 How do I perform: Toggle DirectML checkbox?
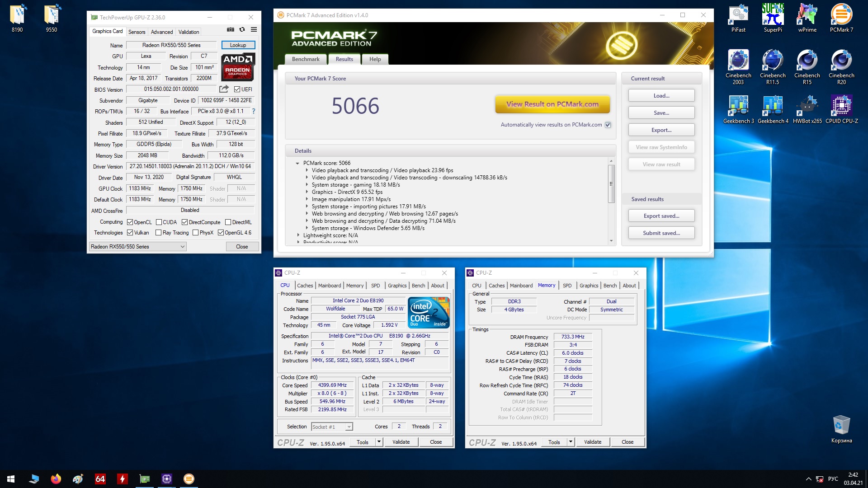228,222
